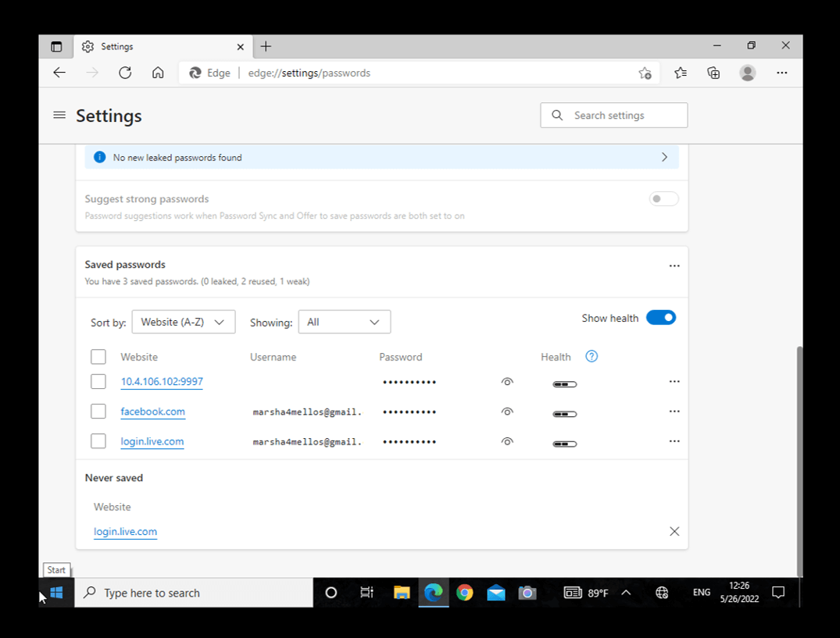The width and height of the screenshot is (840, 638).
Task: Open more options for Saved passwords section
Action: [x=674, y=266]
